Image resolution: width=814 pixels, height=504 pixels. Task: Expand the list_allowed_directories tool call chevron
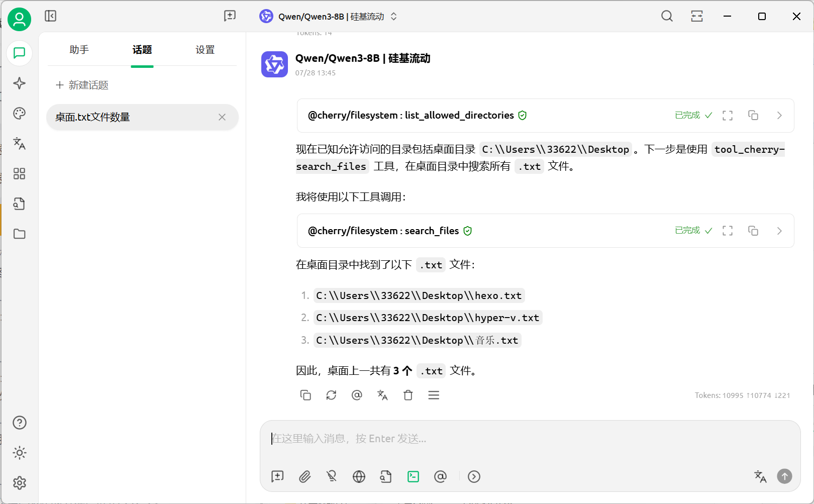779,116
